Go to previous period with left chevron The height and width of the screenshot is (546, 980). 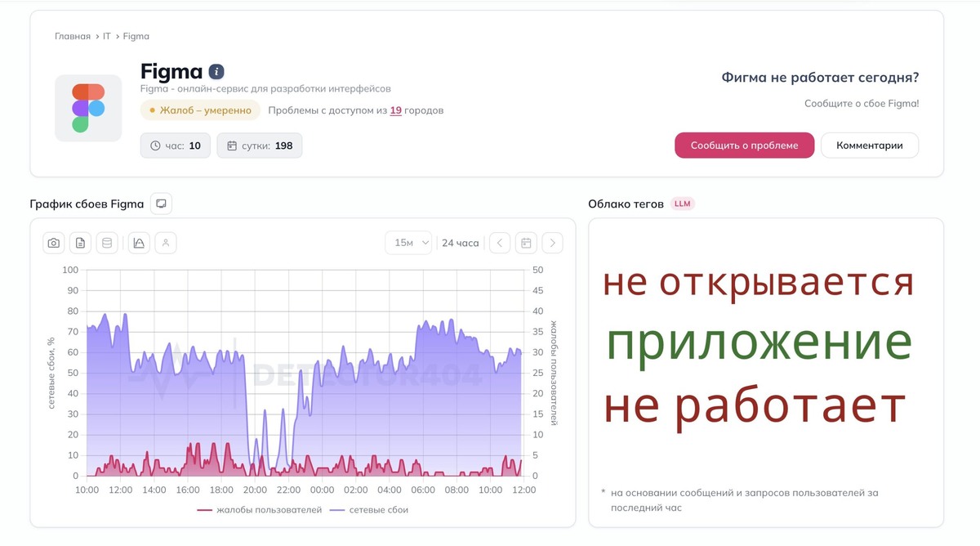pyautogui.click(x=500, y=243)
